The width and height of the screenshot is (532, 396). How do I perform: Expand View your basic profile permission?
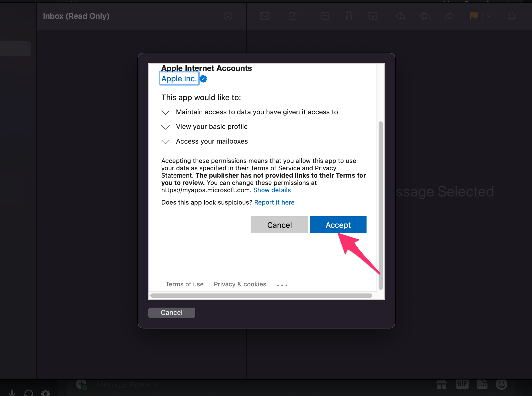point(165,127)
